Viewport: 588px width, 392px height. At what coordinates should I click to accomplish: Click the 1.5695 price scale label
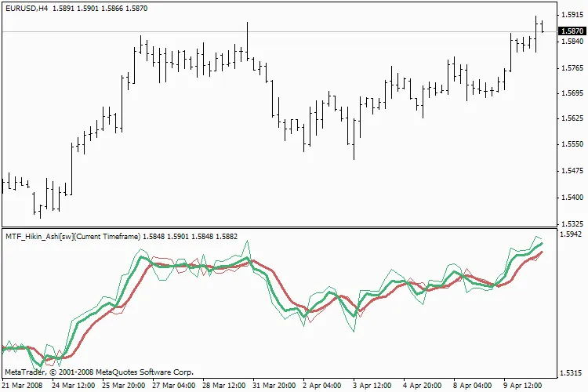572,93
